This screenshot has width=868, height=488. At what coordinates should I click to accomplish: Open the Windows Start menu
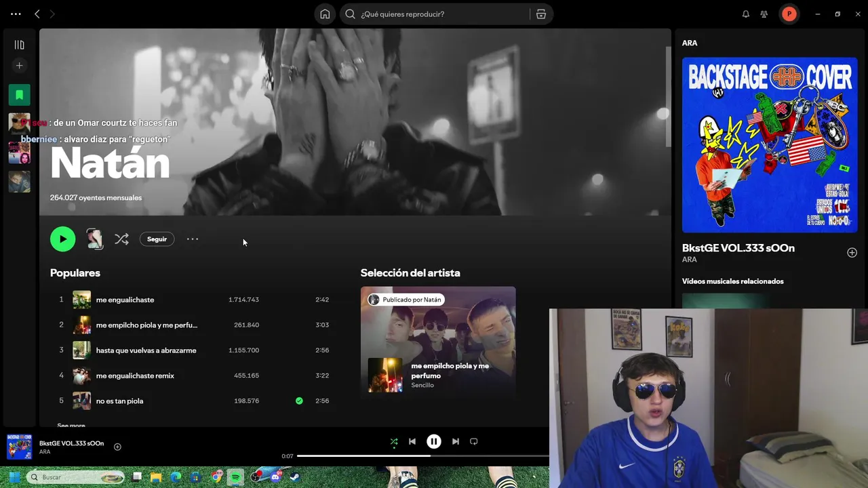14,477
